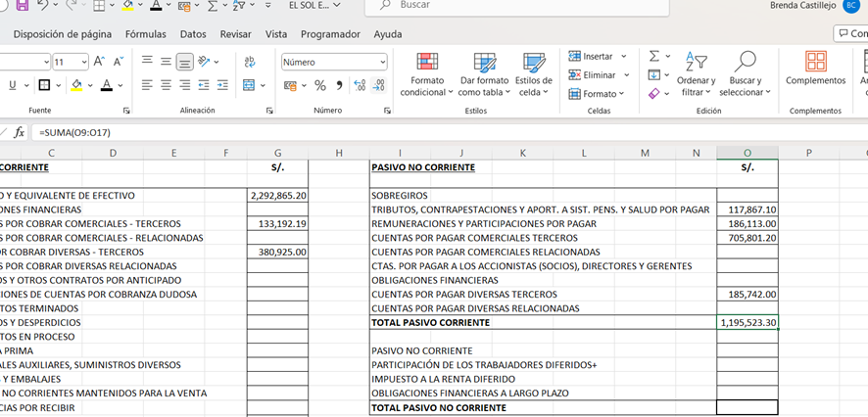868x417 pixels.
Task: Pick the yellow fill color in Fuente group
Action: 76,85
